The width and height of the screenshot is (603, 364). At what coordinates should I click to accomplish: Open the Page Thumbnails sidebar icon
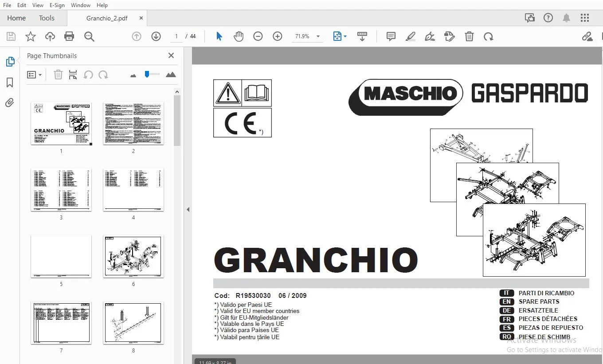tap(10, 62)
